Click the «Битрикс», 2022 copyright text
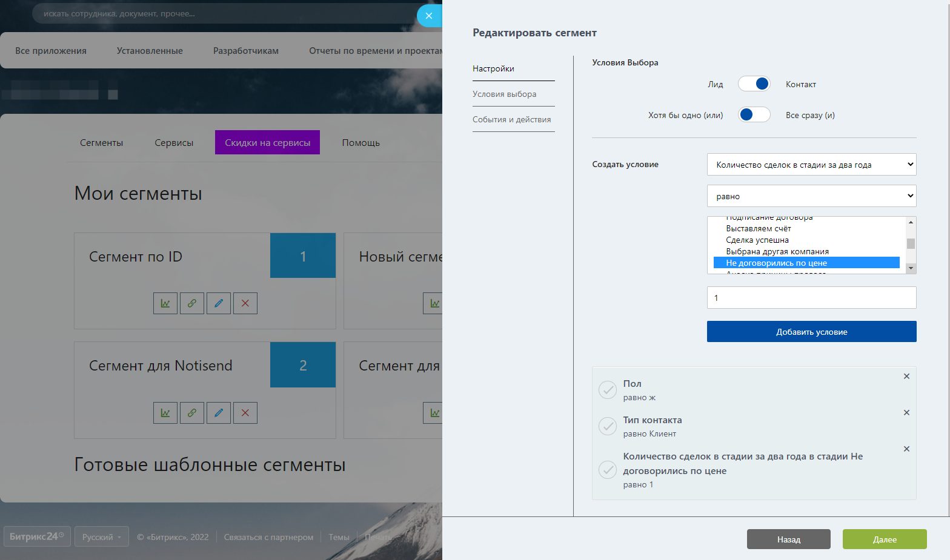This screenshot has width=950, height=560. 173,537
